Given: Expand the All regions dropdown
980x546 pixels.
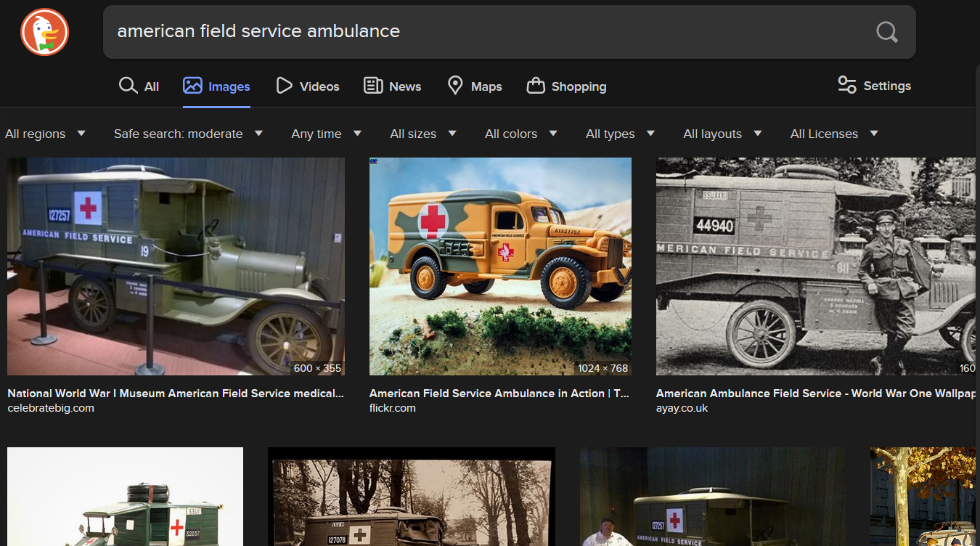Looking at the screenshot, I should tap(45, 134).
